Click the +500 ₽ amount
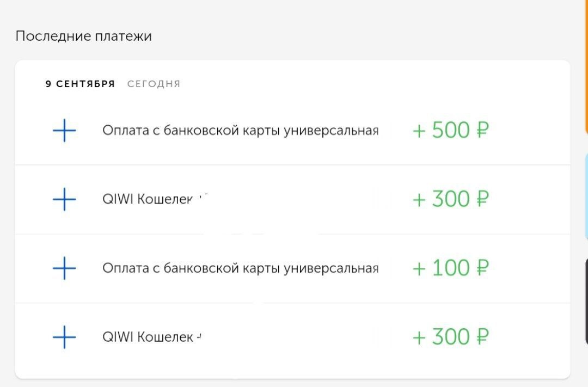 pos(450,131)
